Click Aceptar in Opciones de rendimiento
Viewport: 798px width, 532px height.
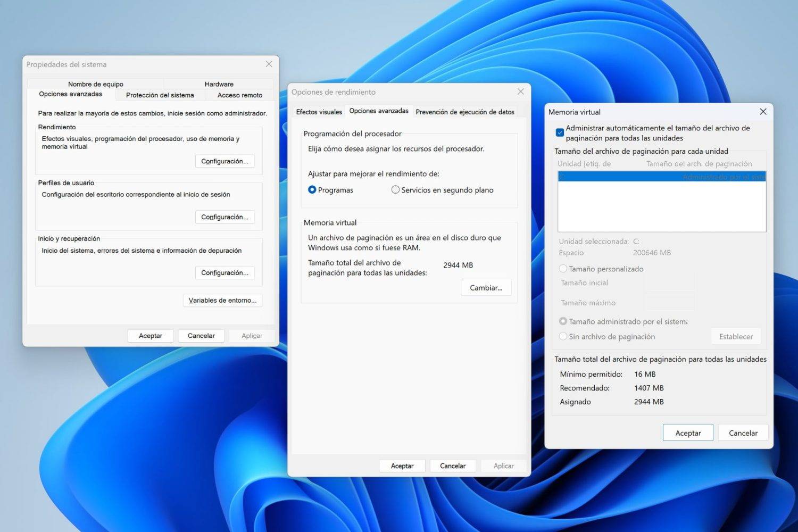tap(402, 466)
